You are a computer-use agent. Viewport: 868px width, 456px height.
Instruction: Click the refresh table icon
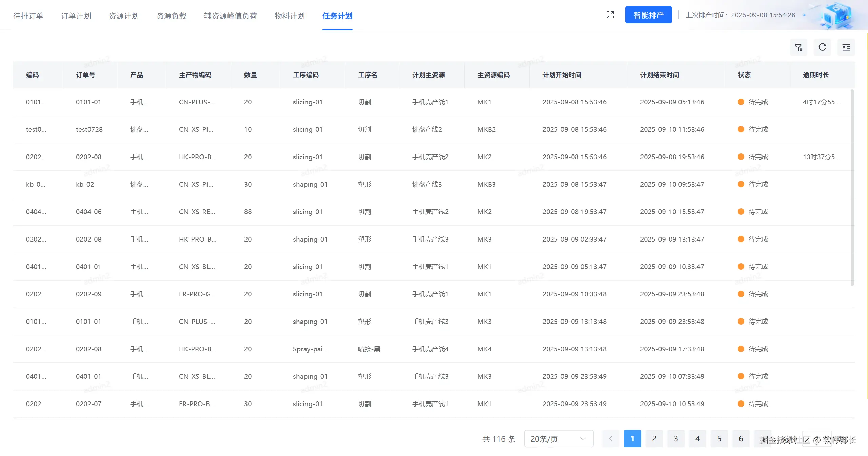pos(822,47)
